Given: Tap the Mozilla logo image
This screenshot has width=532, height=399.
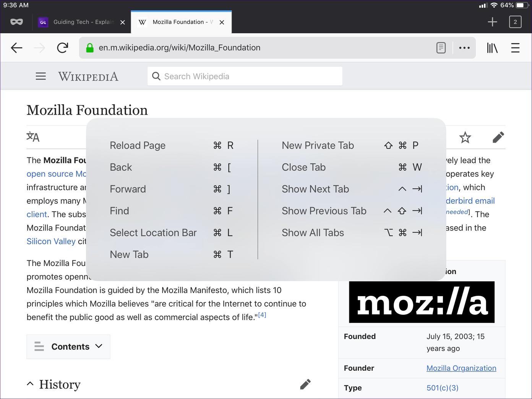Looking at the screenshot, I should coord(422,302).
